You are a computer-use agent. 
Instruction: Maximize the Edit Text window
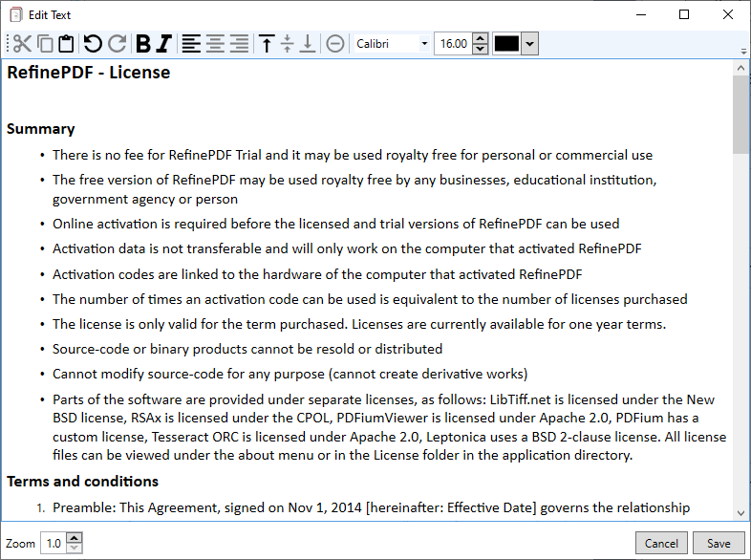click(684, 15)
